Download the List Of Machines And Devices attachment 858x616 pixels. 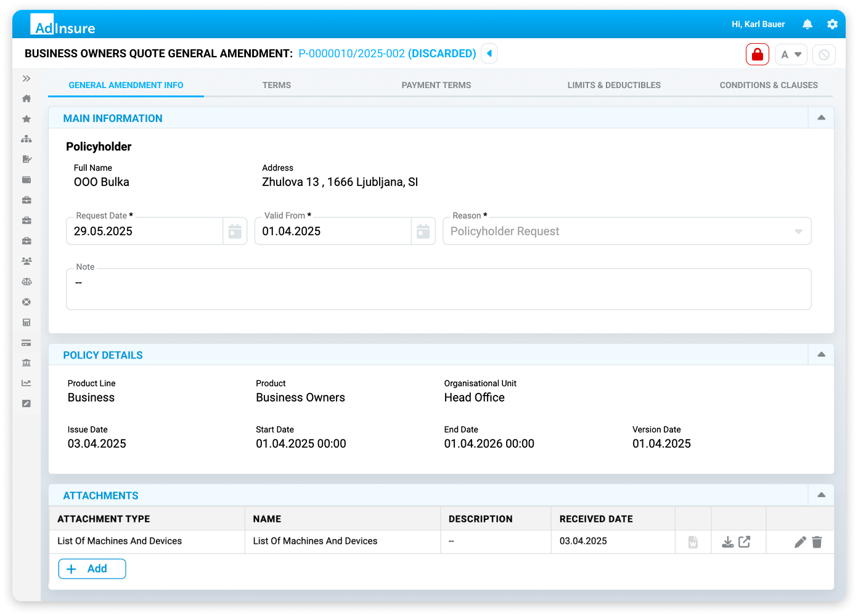(728, 541)
